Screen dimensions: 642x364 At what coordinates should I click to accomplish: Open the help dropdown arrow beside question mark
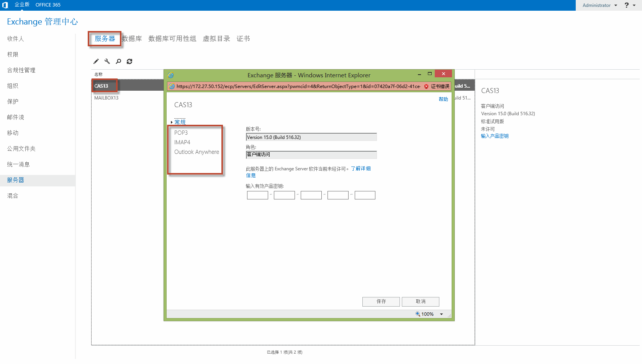(x=634, y=5)
